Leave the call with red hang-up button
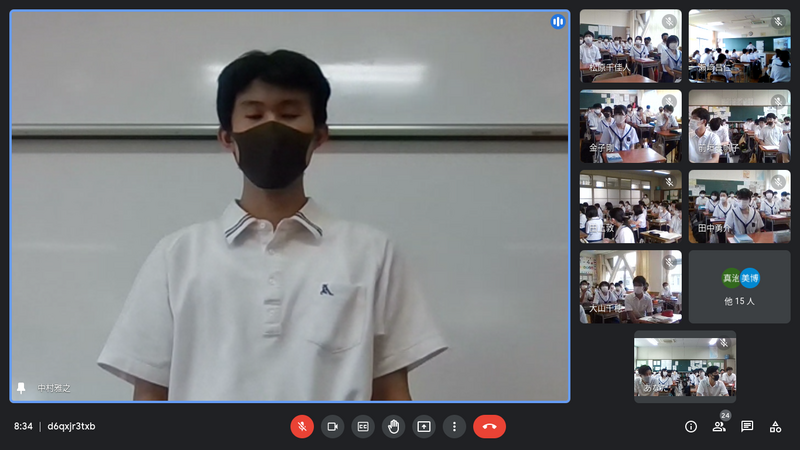This screenshot has height=450, width=800. [x=489, y=426]
